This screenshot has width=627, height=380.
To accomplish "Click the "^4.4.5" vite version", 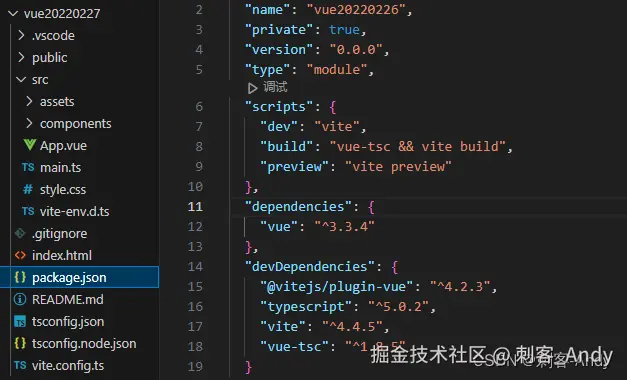I will (x=352, y=326).
